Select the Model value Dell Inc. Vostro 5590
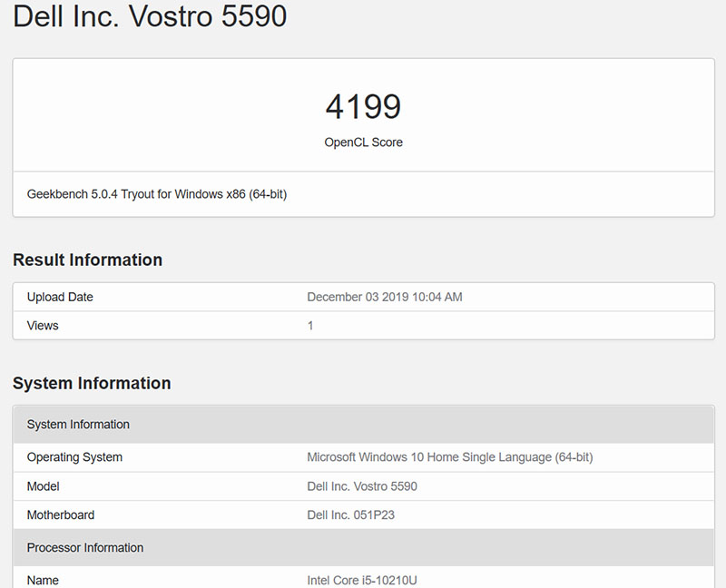Viewport: 726px width, 588px height. point(362,486)
